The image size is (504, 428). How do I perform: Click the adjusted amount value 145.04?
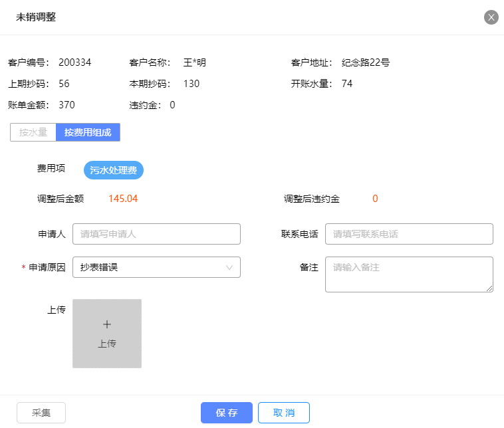(123, 199)
